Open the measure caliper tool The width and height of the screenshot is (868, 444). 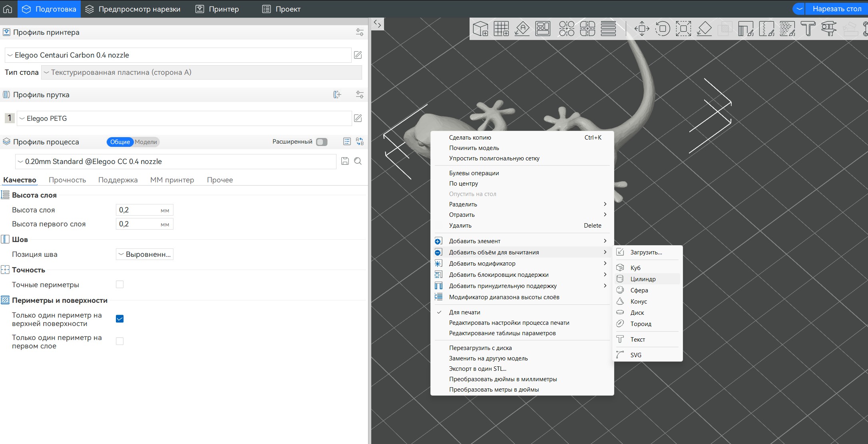point(829,29)
